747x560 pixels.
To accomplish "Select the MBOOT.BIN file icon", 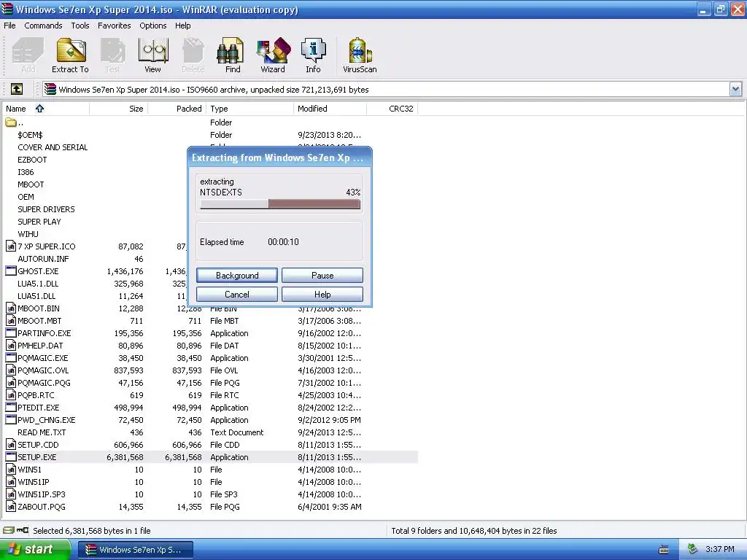I will (11, 308).
